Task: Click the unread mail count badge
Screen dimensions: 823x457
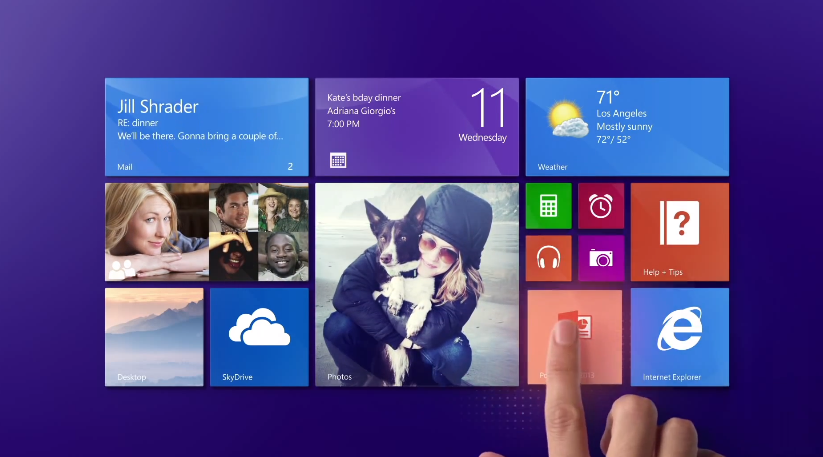Action: 290,166
